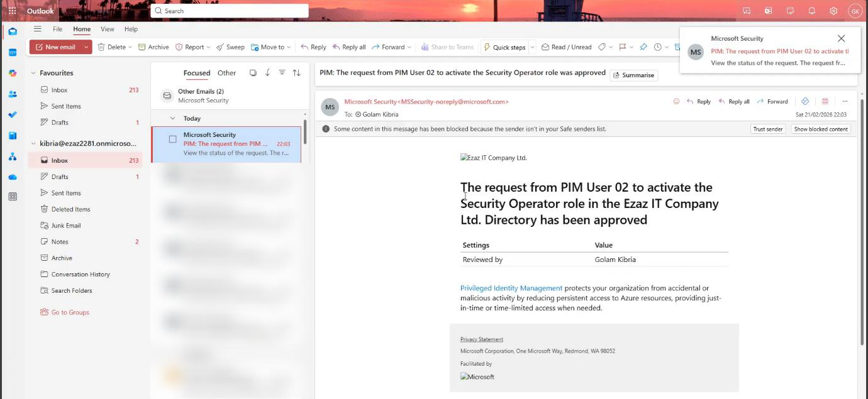Open notifications bell icon
The image size is (868, 399).
click(812, 11)
